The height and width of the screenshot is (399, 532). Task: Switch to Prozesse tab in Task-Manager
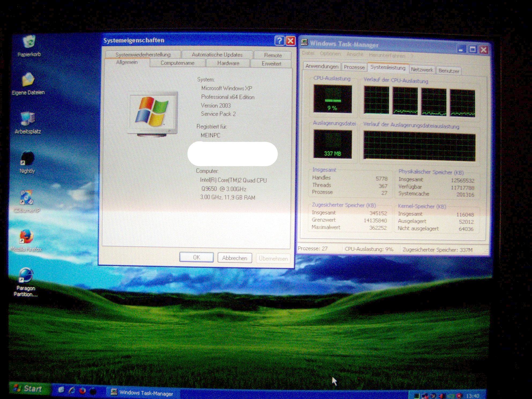pos(354,67)
